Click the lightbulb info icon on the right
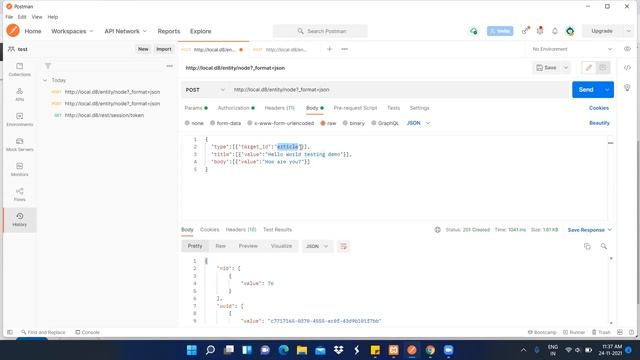 pos(627,87)
